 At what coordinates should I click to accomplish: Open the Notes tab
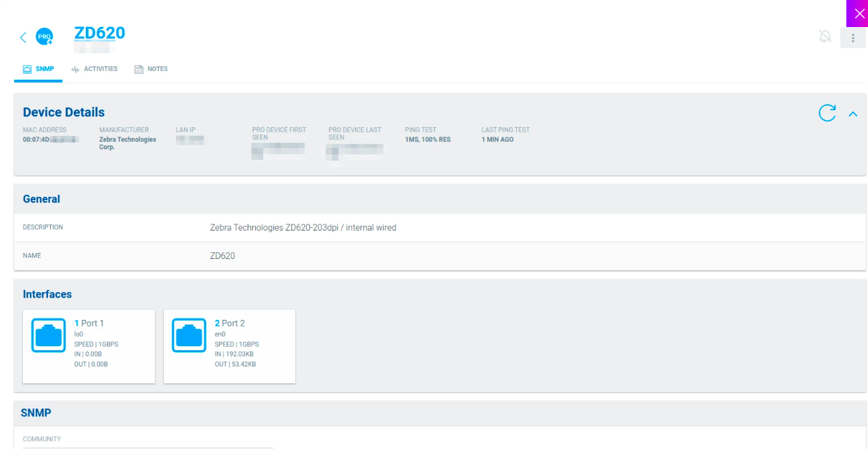click(x=151, y=69)
